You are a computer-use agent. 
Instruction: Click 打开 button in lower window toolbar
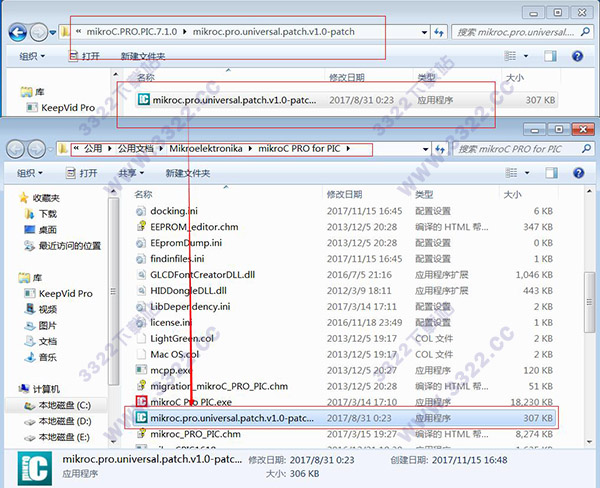tap(82, 173)
